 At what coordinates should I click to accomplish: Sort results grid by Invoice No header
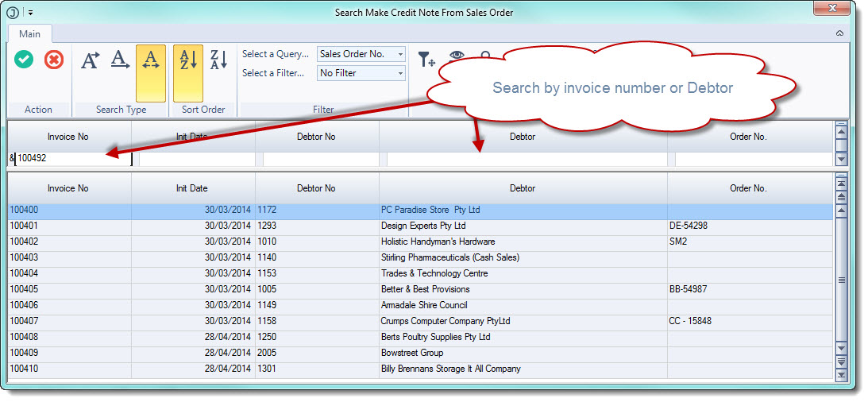click(x=68, y=188)
